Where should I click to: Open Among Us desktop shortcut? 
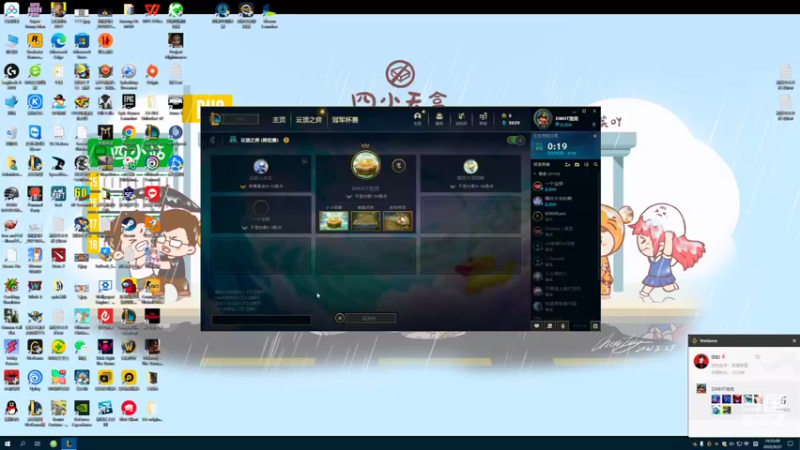coord(129,288)
